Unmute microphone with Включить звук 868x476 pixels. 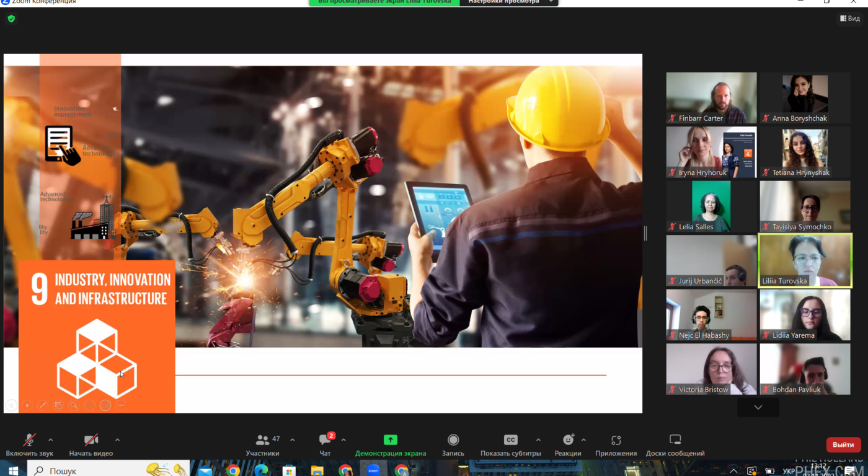tap(29, 441)
